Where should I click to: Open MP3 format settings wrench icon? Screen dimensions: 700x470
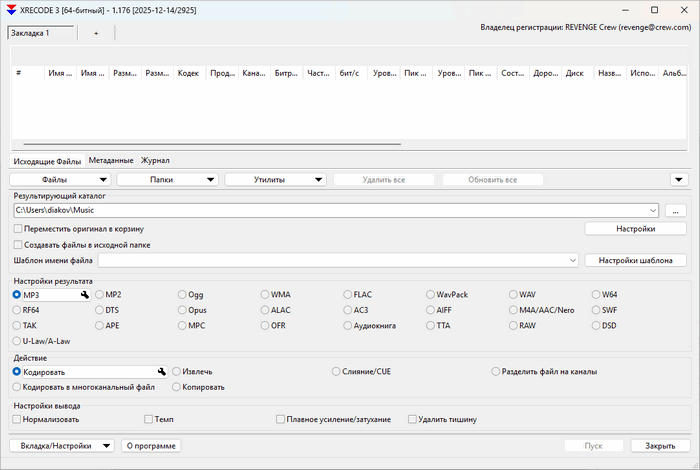(x=85, y=295)
